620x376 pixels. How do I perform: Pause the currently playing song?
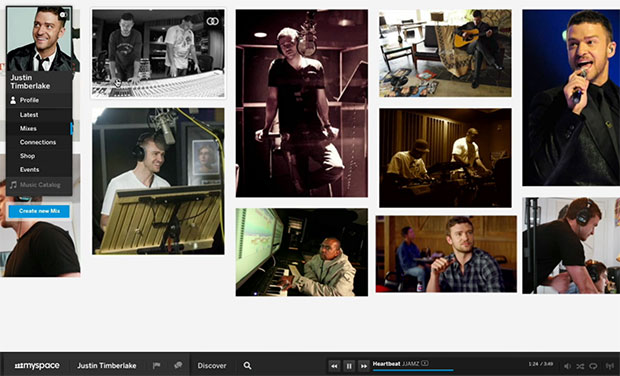(349, 366)
